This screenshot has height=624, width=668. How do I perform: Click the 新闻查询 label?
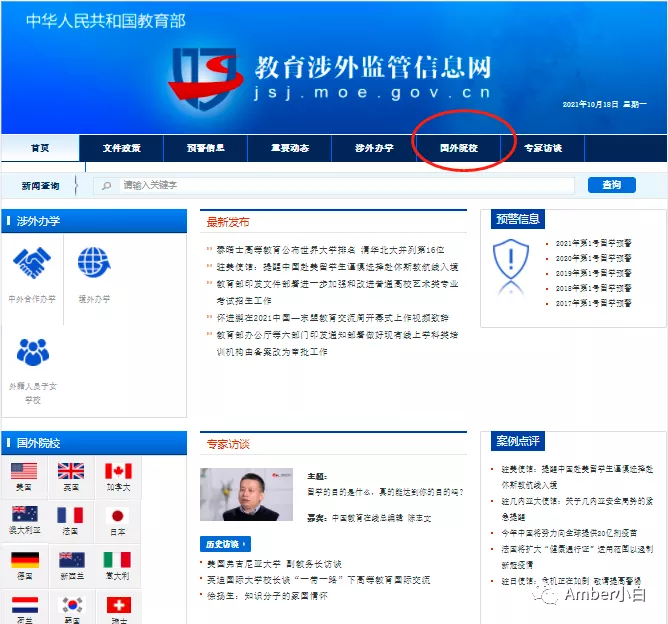[40, 186]
